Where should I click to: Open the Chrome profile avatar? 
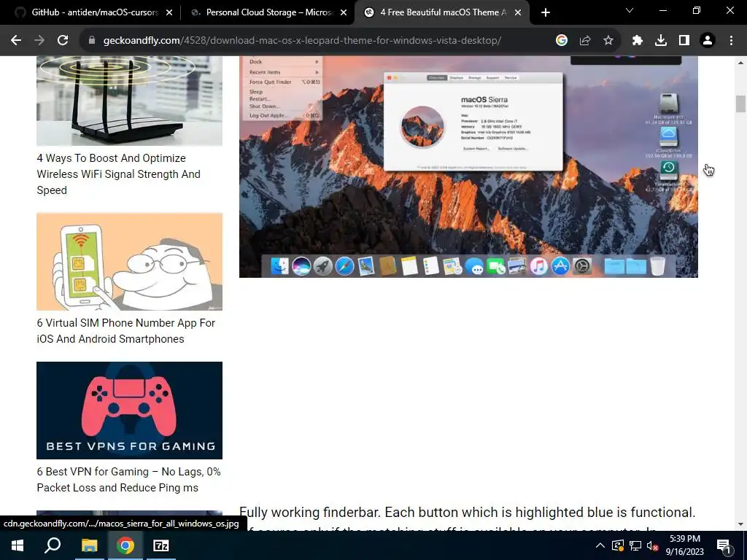coord(708,41)
